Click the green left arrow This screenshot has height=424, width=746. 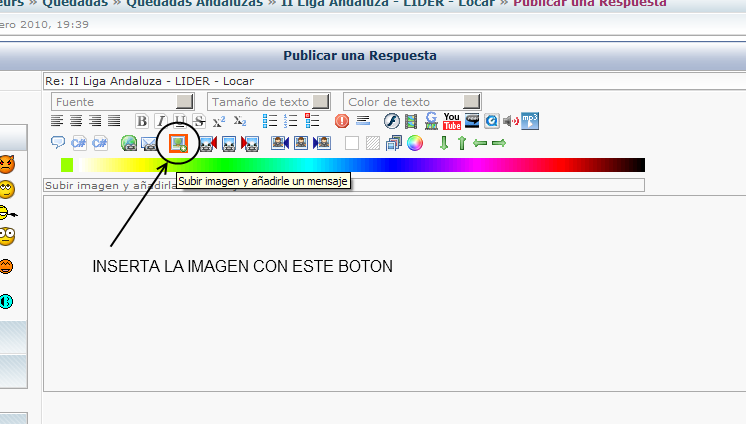tap(480, 143)
